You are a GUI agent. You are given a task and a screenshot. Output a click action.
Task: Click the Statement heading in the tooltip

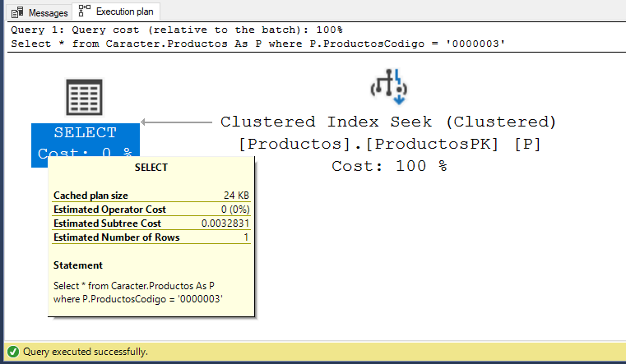(78, 265)
